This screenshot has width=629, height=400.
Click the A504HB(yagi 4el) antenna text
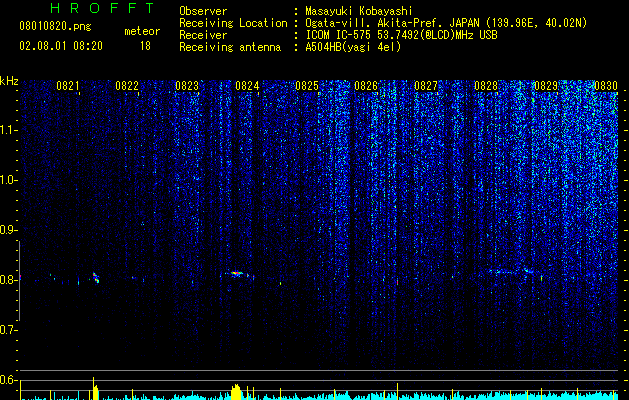pos(353,47)
